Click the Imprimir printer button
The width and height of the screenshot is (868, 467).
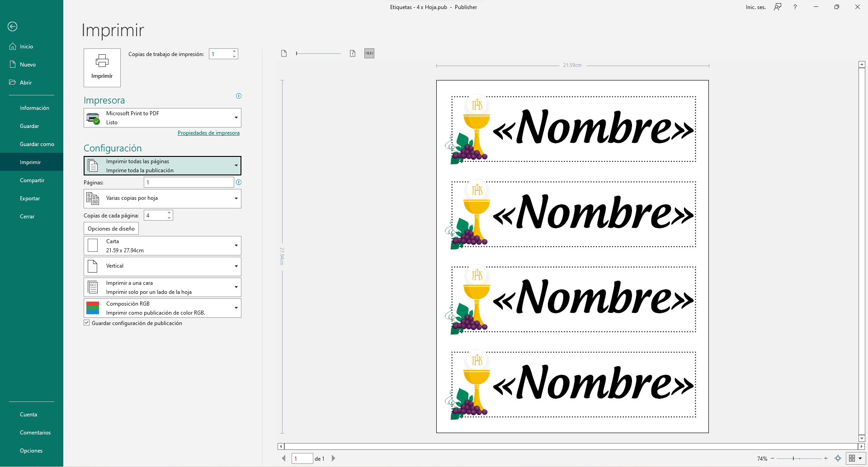tap(102, 67)
